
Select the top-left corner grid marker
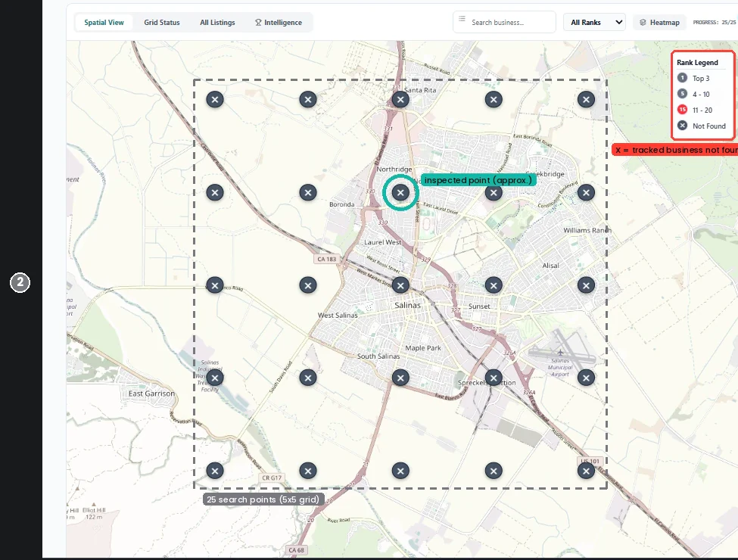(215, 99)
